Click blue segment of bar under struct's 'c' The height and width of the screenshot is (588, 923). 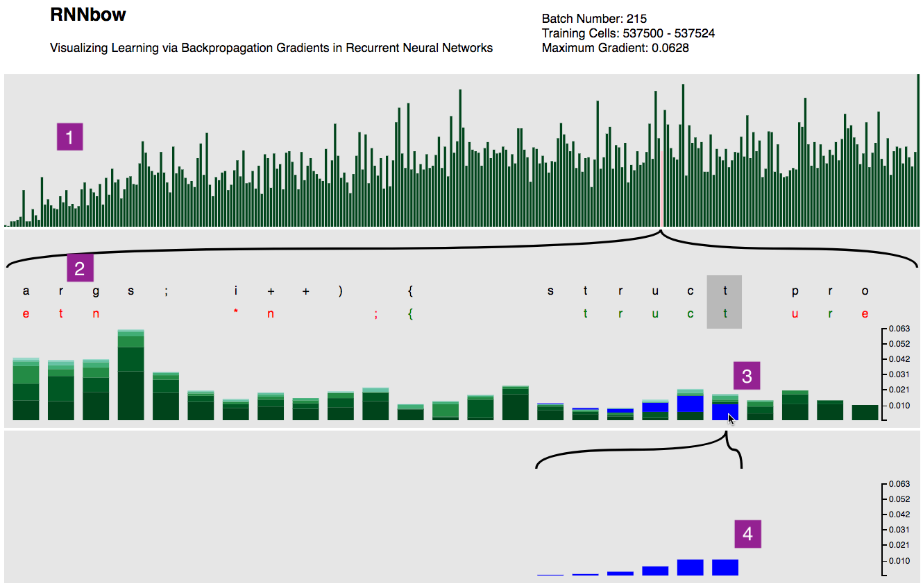click(691, 404)
